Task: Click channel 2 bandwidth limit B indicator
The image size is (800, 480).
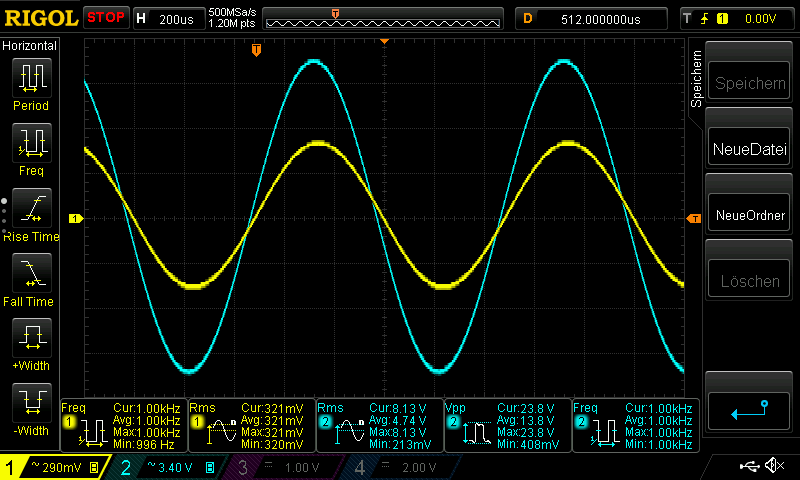Action: [210, 467]
